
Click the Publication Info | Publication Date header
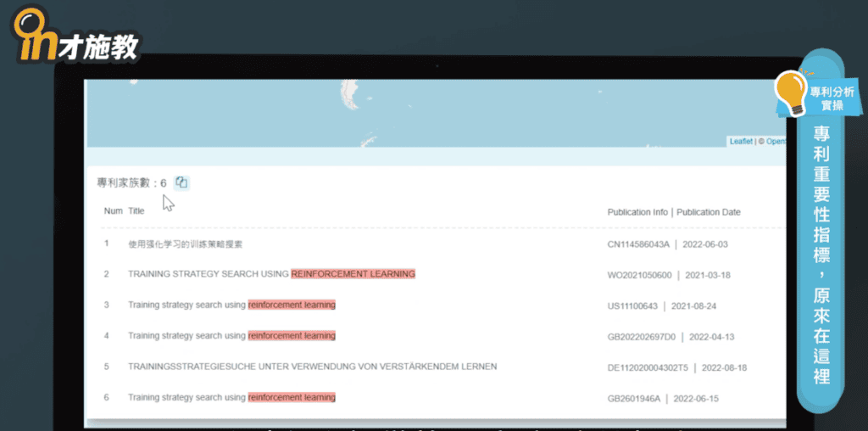click(673, 212)
